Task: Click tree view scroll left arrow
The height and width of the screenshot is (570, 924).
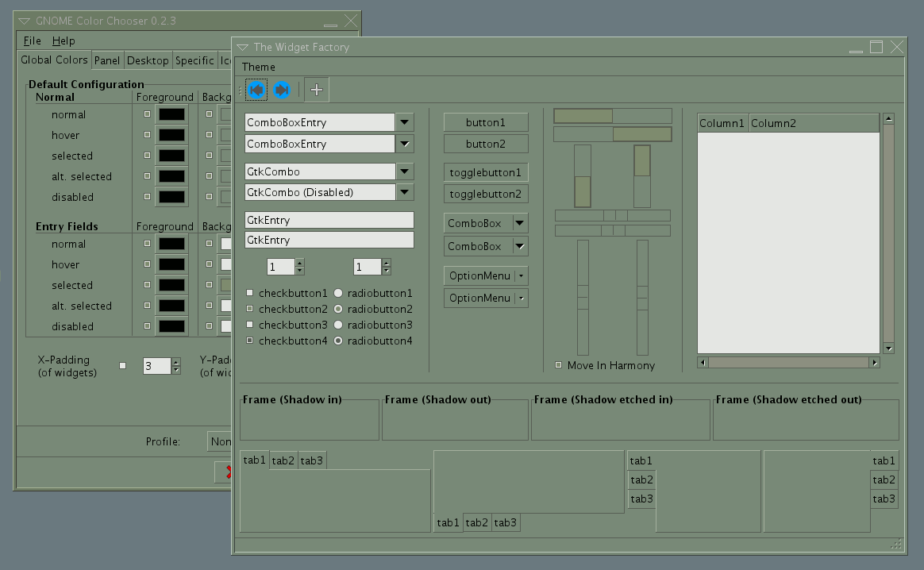Action: 703,363
